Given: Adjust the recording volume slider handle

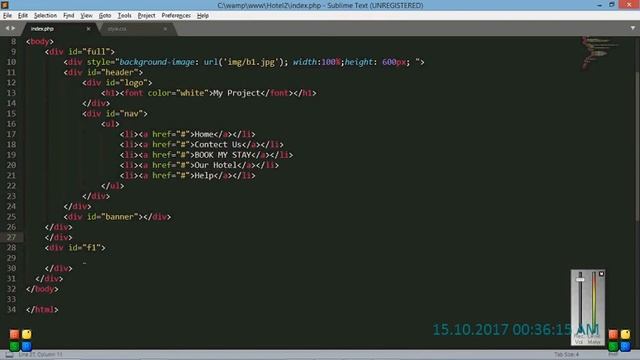Looking at the screenshot, I should 580,280.
